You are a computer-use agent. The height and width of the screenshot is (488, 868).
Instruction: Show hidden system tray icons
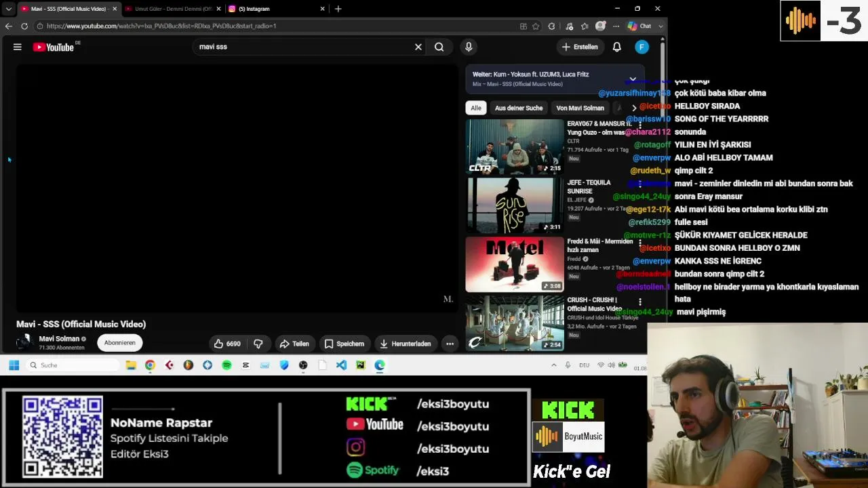554,365
